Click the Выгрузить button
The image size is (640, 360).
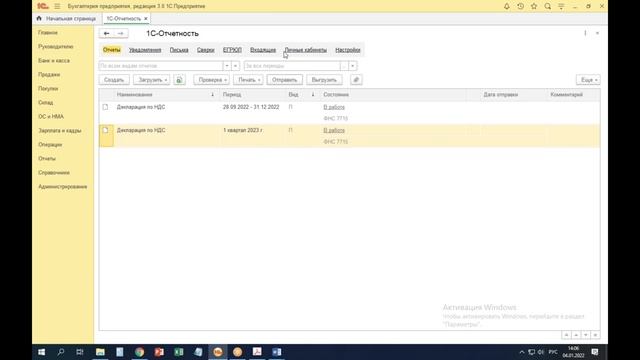coord(324,80)
